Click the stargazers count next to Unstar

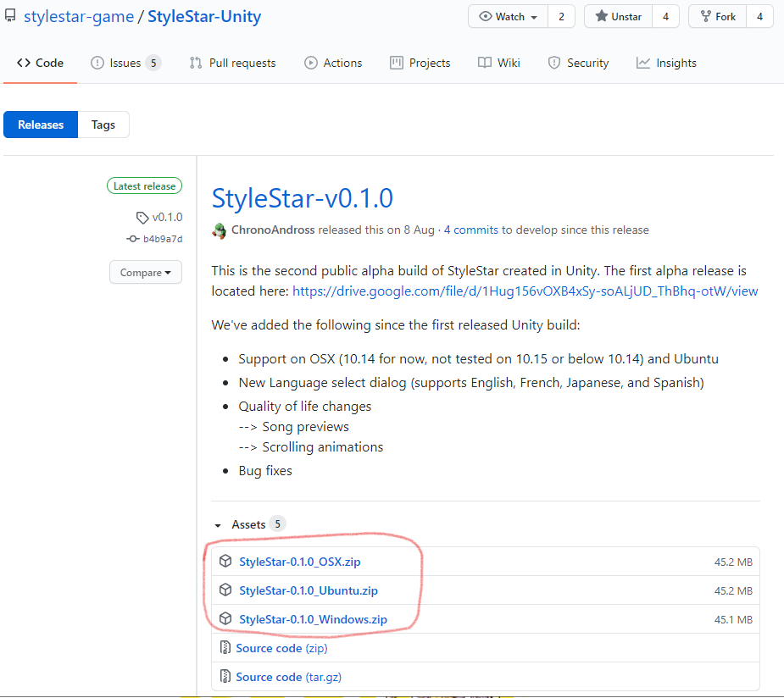[665, 16]
